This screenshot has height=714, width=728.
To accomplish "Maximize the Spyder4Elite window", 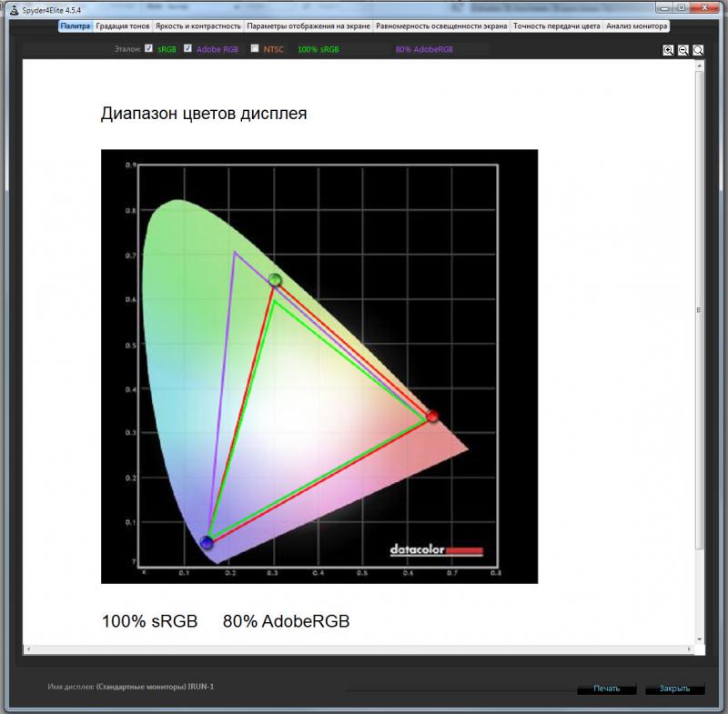I will [x=681, y=8].
